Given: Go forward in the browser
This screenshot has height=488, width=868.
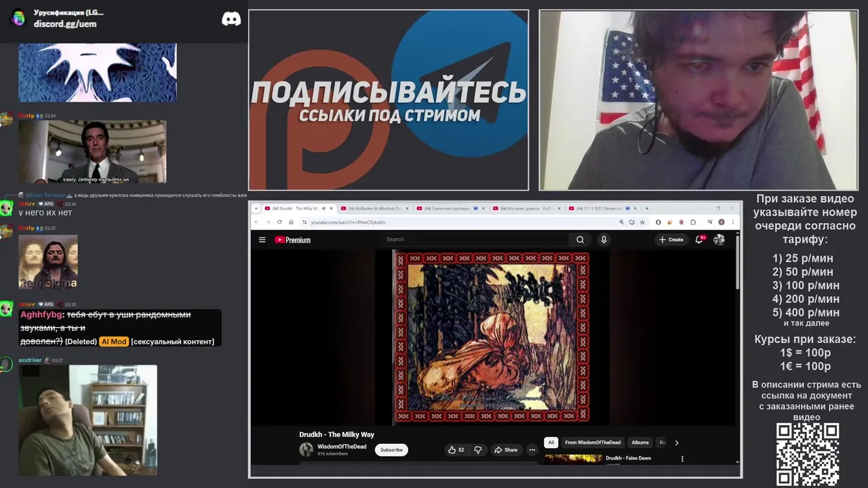Looking at the screenshot, I should click(267, 222).
